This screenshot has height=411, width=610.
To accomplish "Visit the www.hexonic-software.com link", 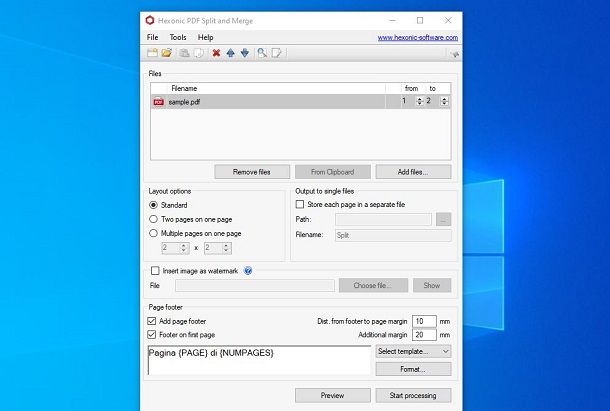I will tap(417, 37).
